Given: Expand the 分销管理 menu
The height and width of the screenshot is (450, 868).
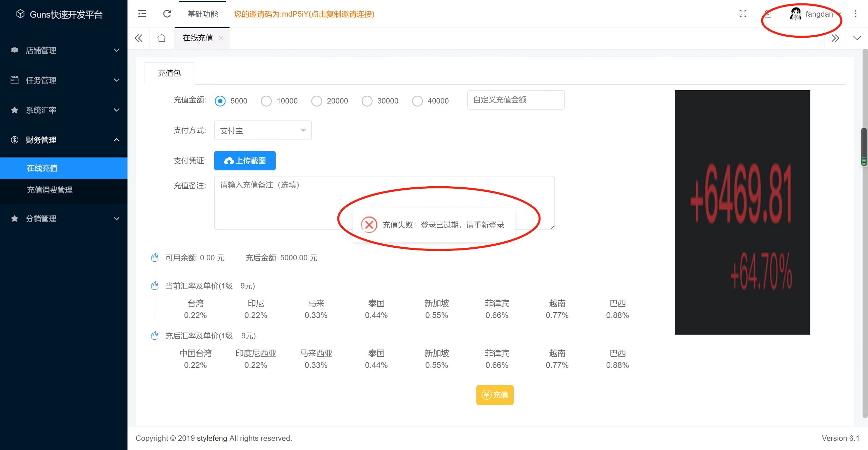Looking at the screenshot, I should click(x=64, y=219).
